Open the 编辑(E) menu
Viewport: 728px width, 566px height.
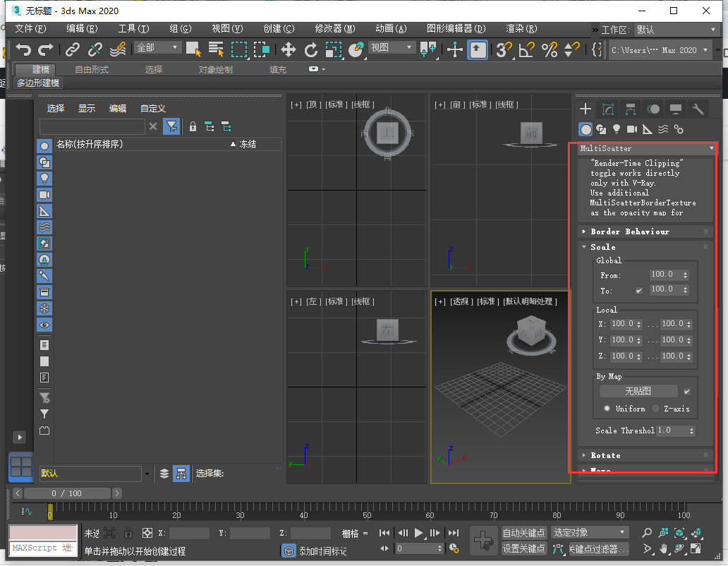click(82, 29)
